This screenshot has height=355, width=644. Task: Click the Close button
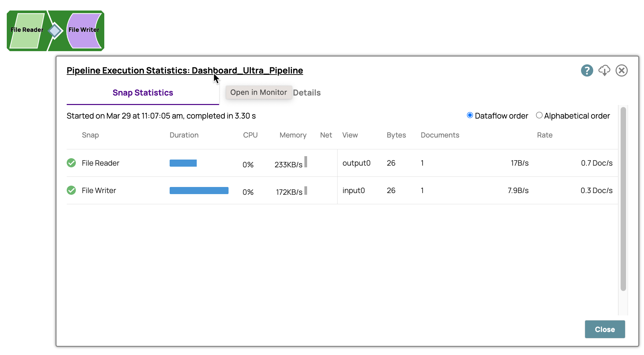click(x=605, y=329)
